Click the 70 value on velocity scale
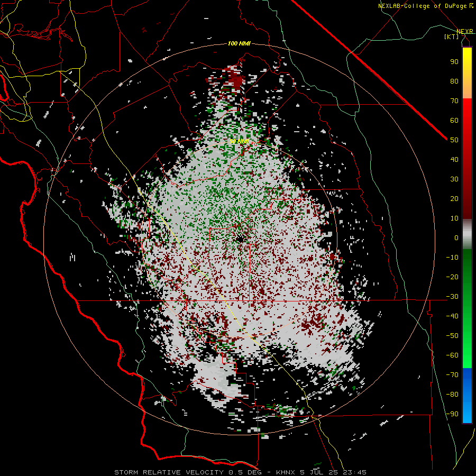This screenshot has height=476, width=476. 454,101
